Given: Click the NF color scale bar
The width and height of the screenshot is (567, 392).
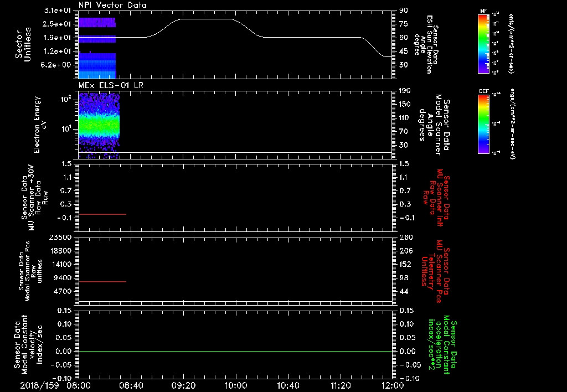Looking at the screenshot, I should pos(484,43).
